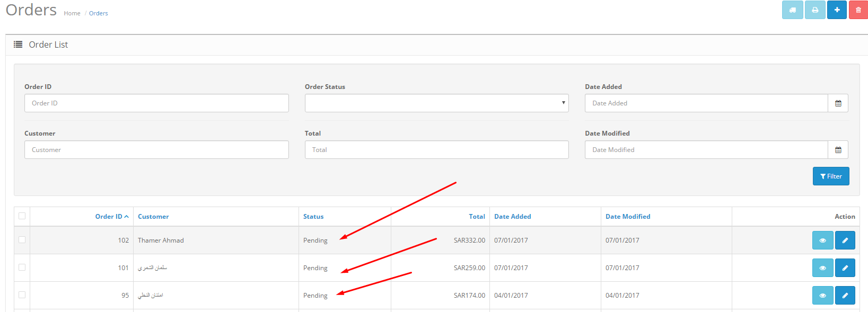
Task: Focus the Date Added input field
Action: pos(706,103)
